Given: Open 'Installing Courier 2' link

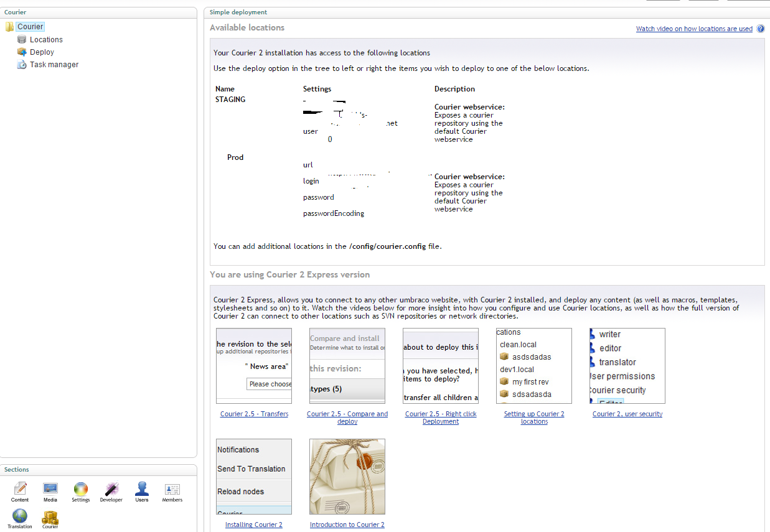Looking at the screenshot, I should [254, 525].
